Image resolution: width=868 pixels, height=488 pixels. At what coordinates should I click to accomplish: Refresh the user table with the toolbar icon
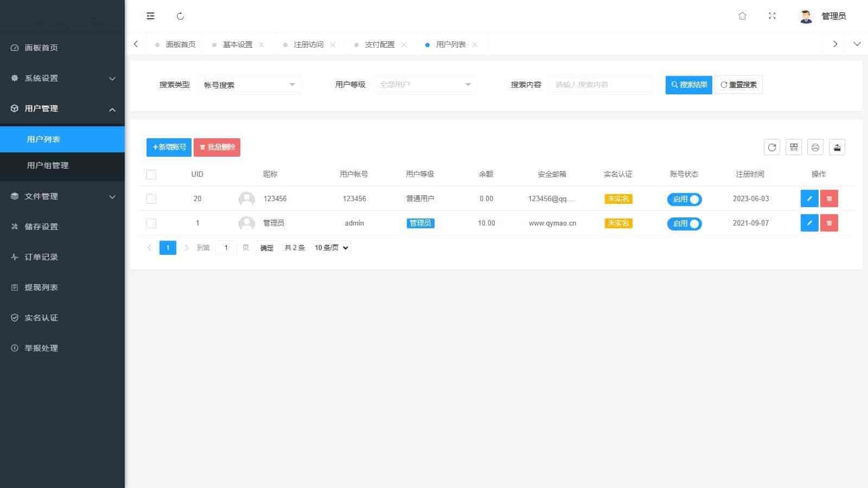771,147
